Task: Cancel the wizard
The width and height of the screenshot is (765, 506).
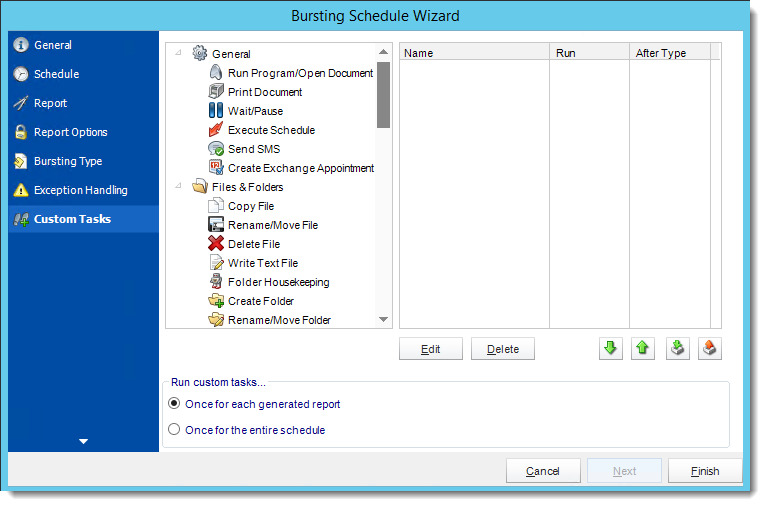Action: pos(543,471)
